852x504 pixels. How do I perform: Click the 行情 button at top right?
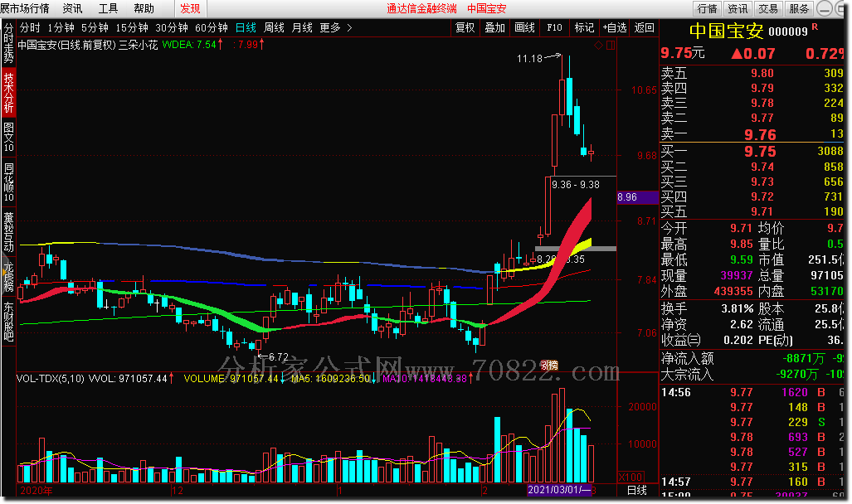point(708,8)
